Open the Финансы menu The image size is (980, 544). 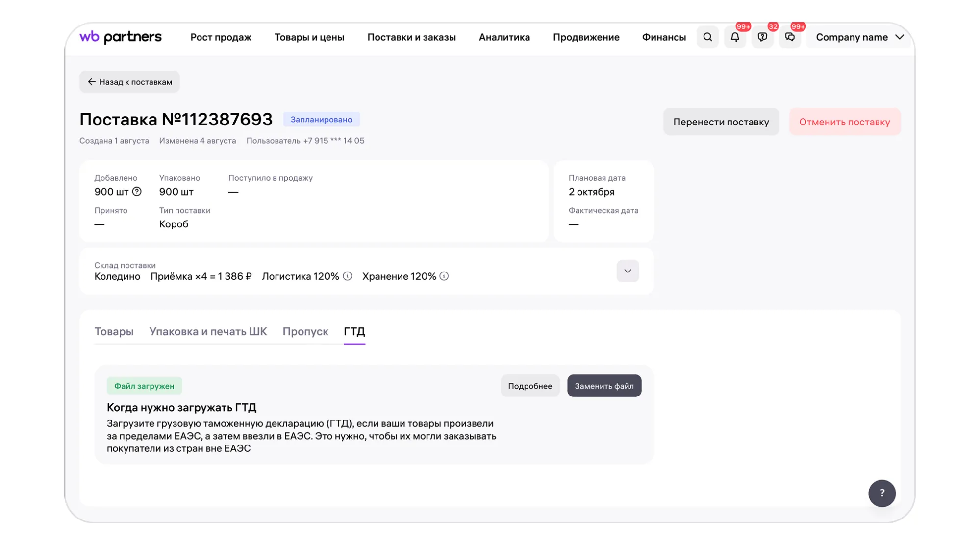[663, 37]
